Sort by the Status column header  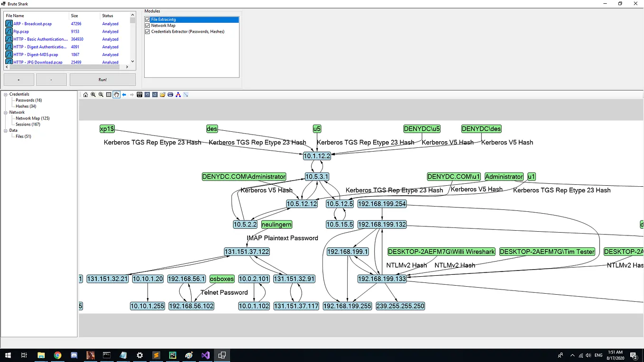click(115, 16)
